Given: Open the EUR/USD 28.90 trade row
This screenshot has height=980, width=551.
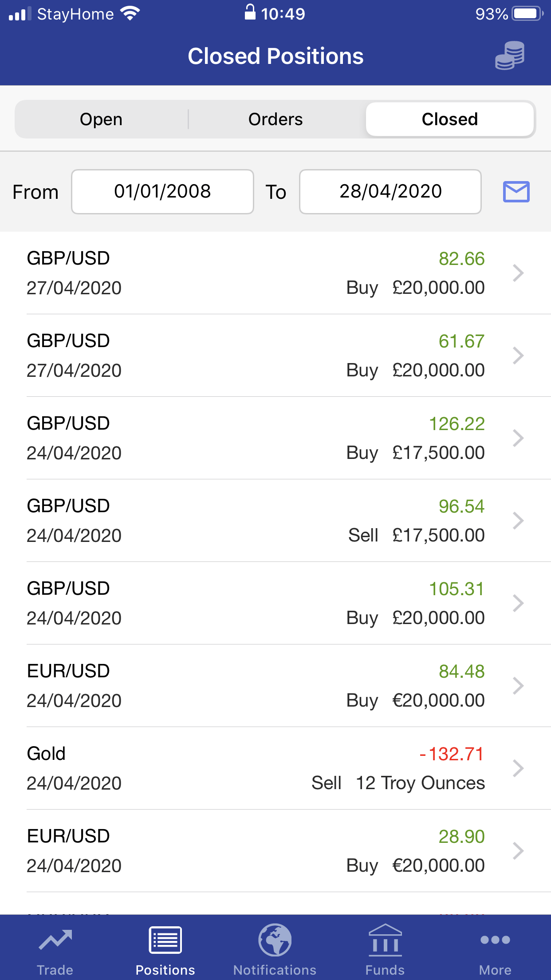Looking at the screenshot, I should (x=275, y=851).
